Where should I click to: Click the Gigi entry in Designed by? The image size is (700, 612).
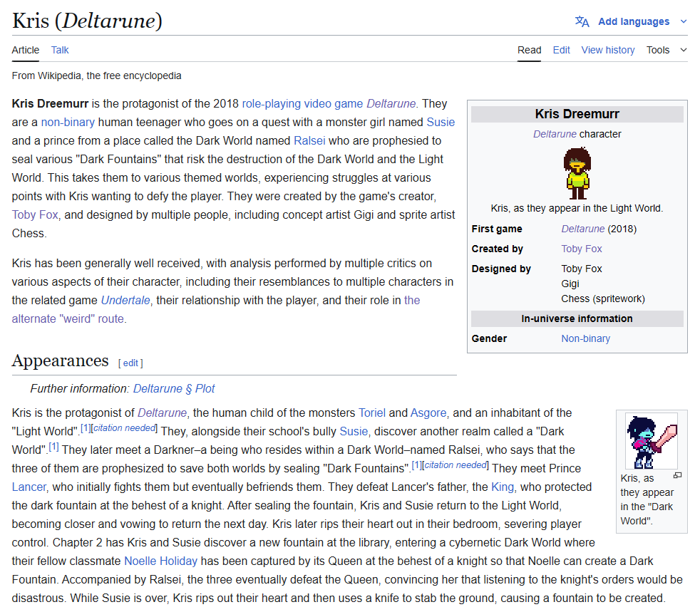(x=570, y=284)
